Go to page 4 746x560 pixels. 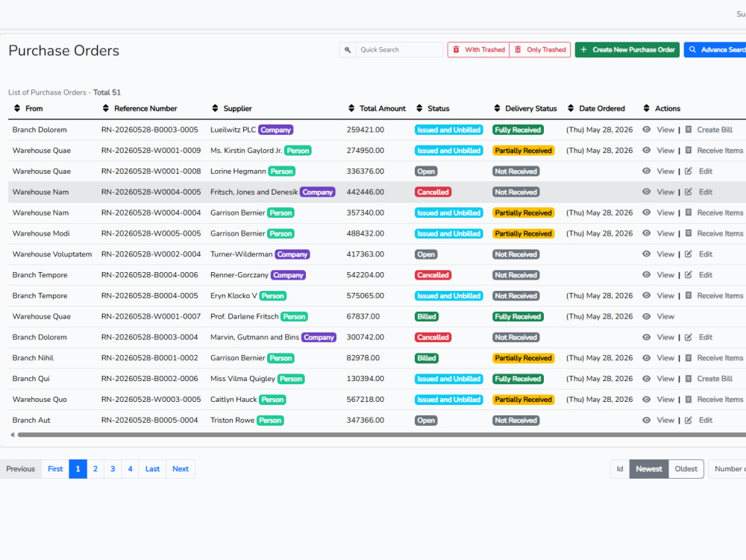pos(130,469)
